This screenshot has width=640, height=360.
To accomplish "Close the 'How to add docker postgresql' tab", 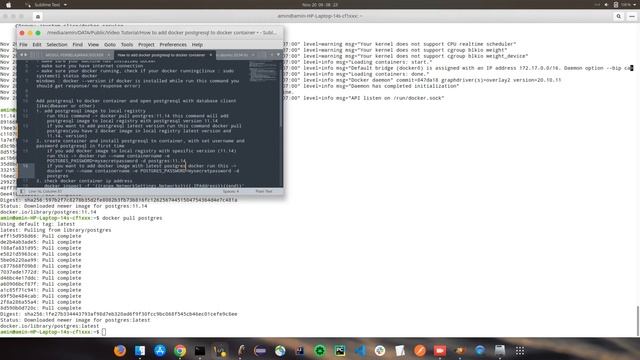I will pyautogui.click(x=211, y=55).
